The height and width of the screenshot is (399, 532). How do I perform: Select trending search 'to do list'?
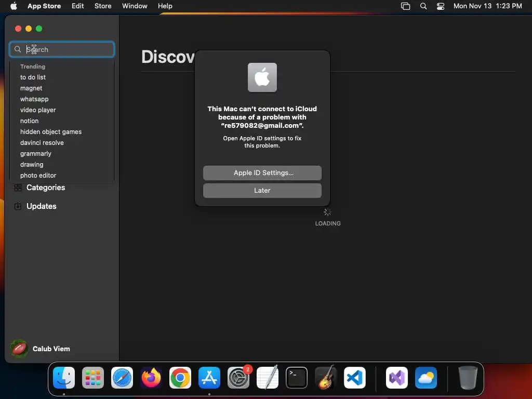[x=33, y=77]
